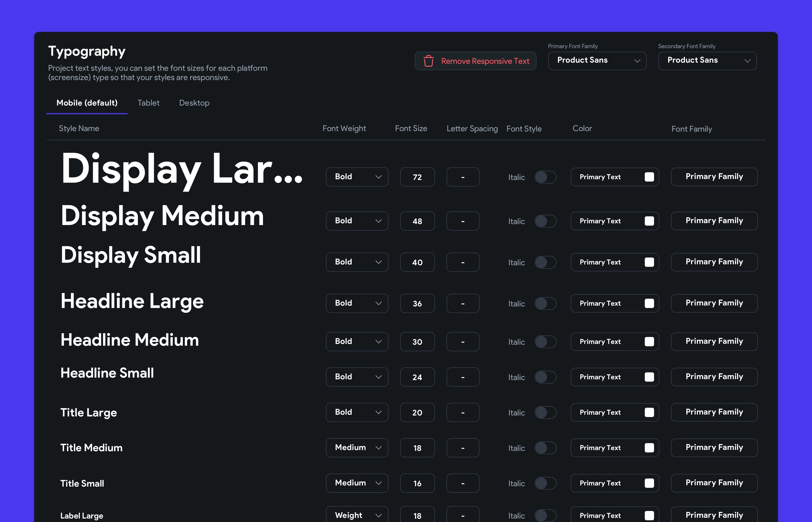The height and width of the screenshot is (522, 812).
Task: Toggle Italic for Display Large style
Action: [545, 177]
